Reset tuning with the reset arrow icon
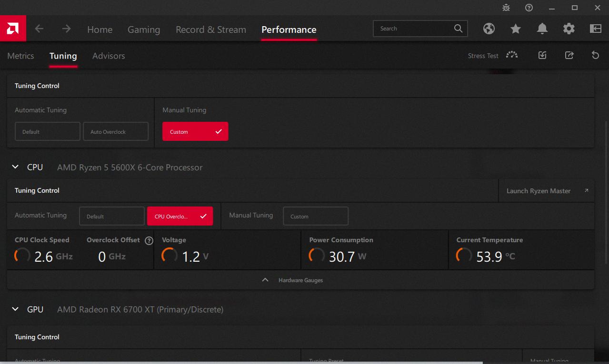The height and width of the screenshot is (364, 609). click(x=595, y=55)
